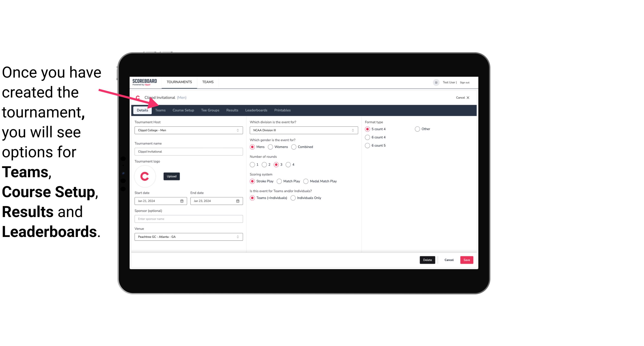Image resolution: width=644 pixels, height=346 pixels.
Task: Click the Upload logo button icon
Action: [171, 176]
